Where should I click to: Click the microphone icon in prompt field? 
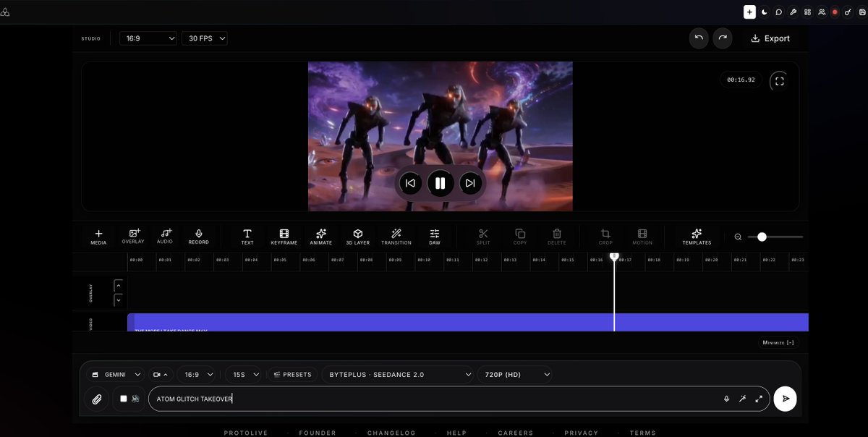click(726, 399)
